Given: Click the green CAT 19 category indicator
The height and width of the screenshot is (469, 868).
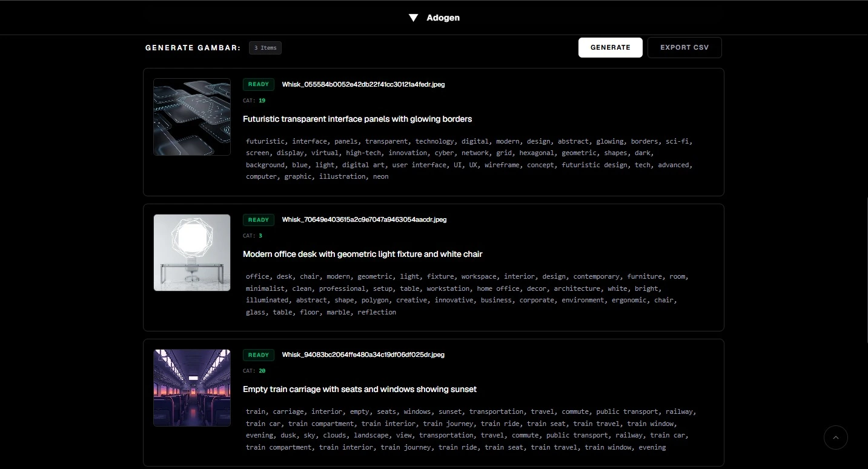Looking at the screenshot, I should 262,100.
